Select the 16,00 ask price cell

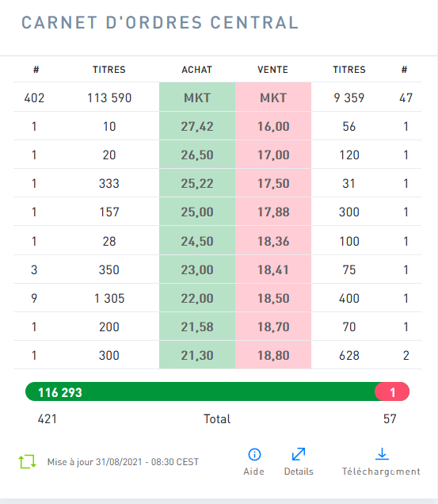[x=273, y=126]
